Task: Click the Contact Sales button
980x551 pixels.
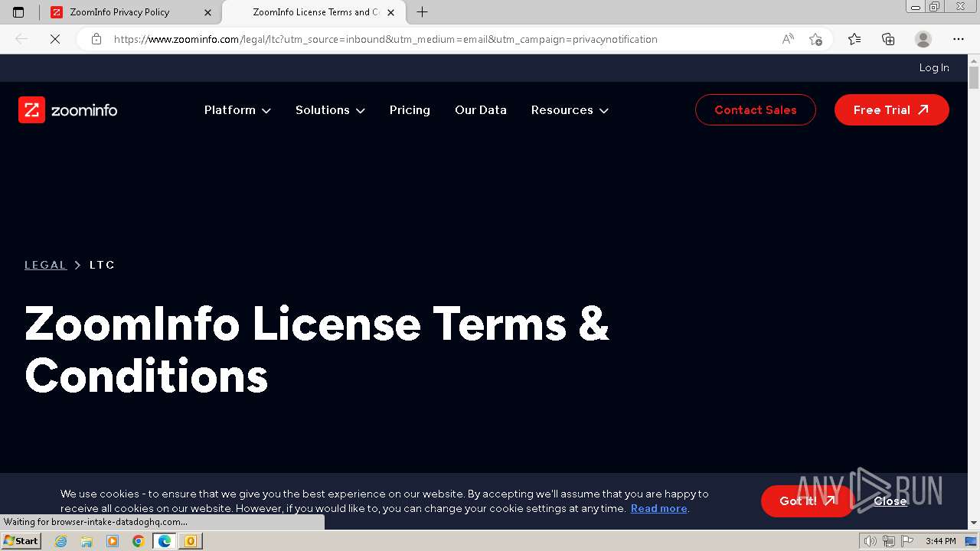Action: 756,110
